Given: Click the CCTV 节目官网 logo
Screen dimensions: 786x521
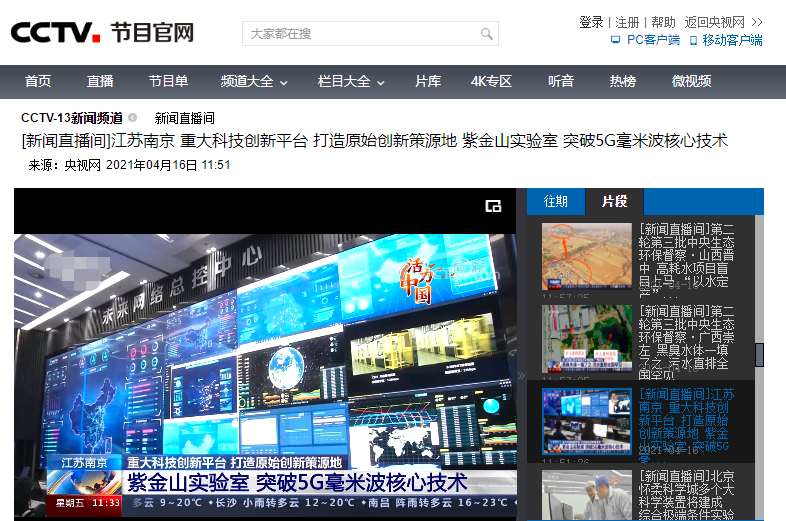Looking at the screenshot, I should click(x=102, y=33).
